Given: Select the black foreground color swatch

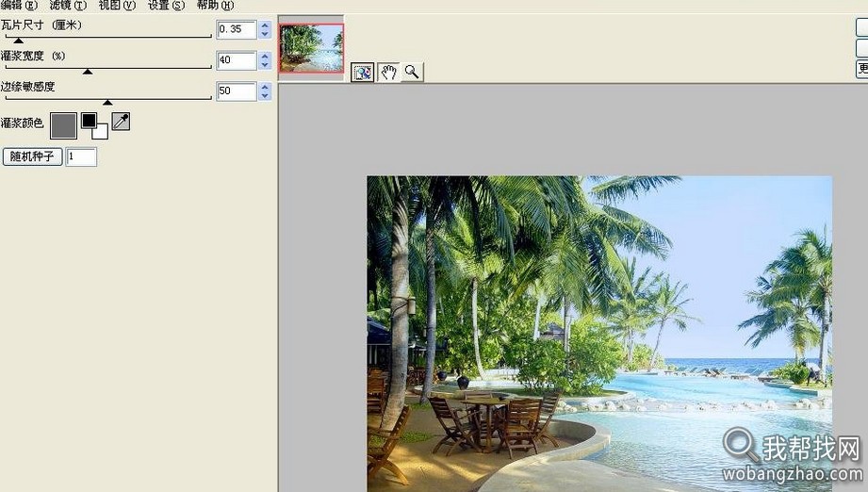Looking at the screenshot, I should tap(89, 120).
